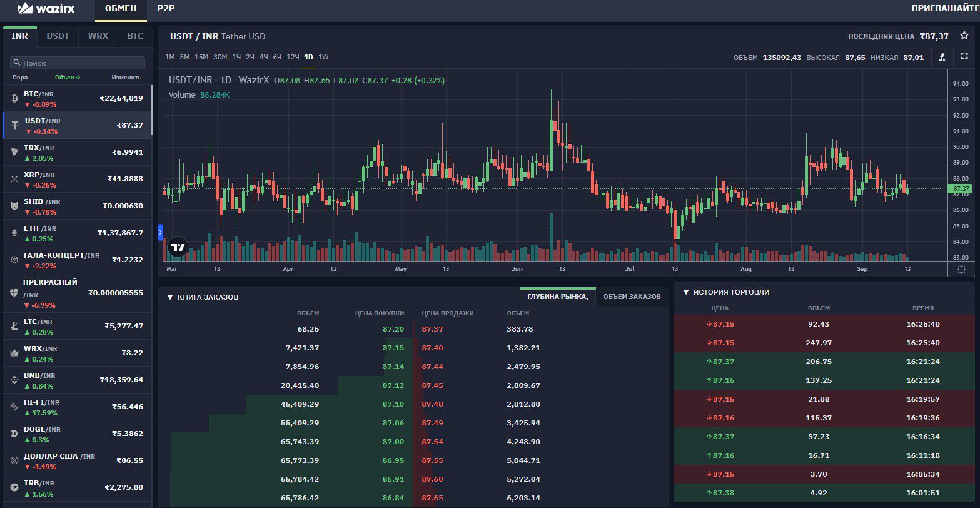Open chart settings gear icon
Screen dimensions: 980x508
pyautogui.click(x=962, y=269)
